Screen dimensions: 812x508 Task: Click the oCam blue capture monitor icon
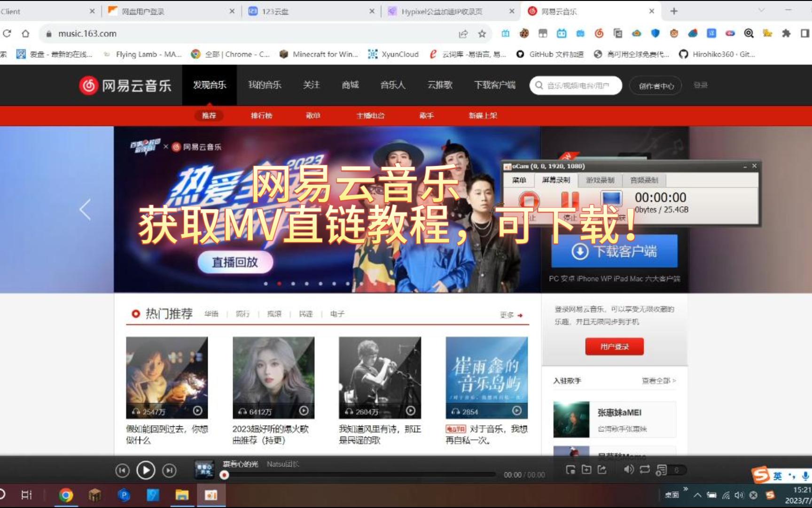[611, 199]
